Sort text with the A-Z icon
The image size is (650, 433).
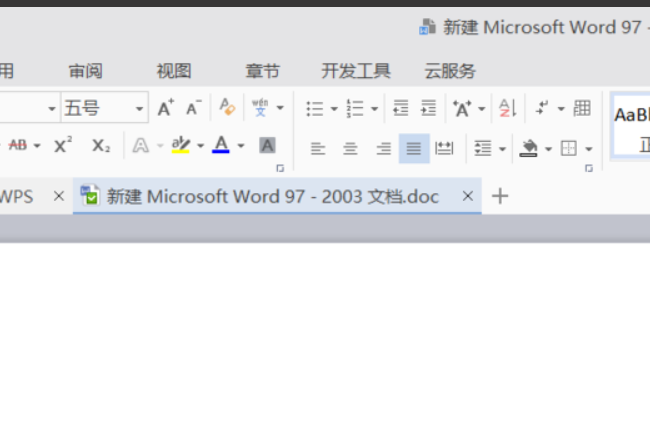tap(507, 108)
